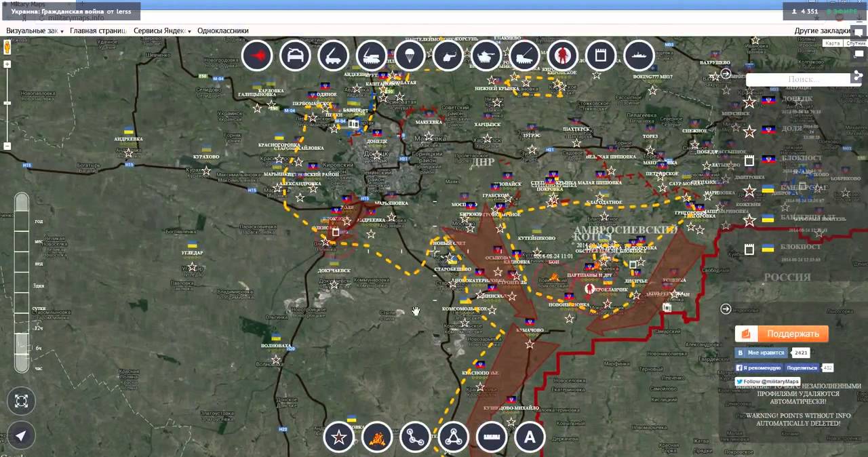
Task: Click the viewer count 4 351 badge
Action: pyautogui.click(x=805, y=12)
